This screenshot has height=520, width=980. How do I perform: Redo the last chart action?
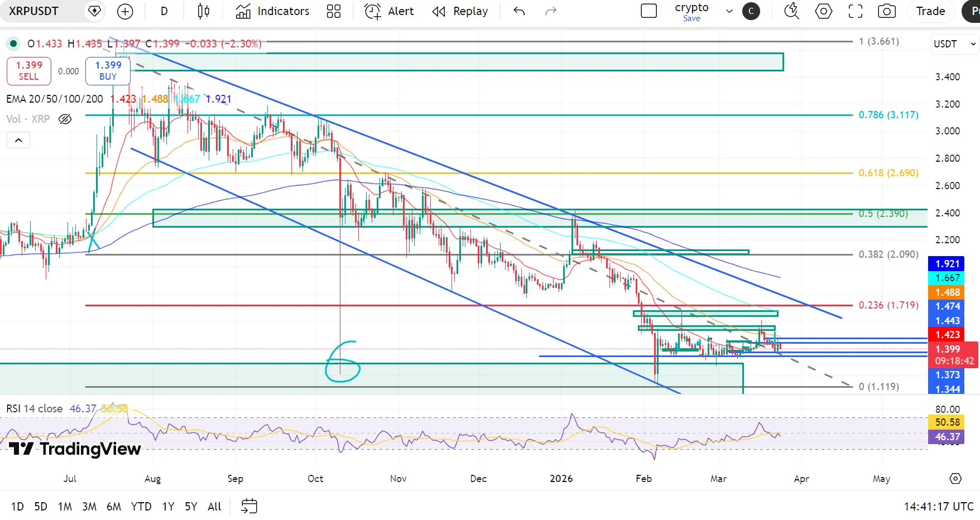click(x=551, y=11)
